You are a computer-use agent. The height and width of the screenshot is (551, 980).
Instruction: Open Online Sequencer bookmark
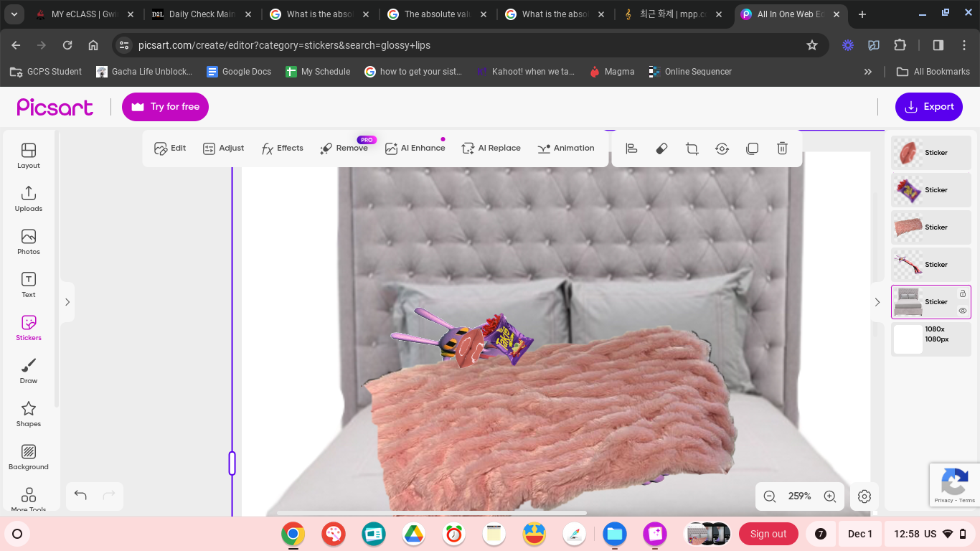click(x=689, y=72)
